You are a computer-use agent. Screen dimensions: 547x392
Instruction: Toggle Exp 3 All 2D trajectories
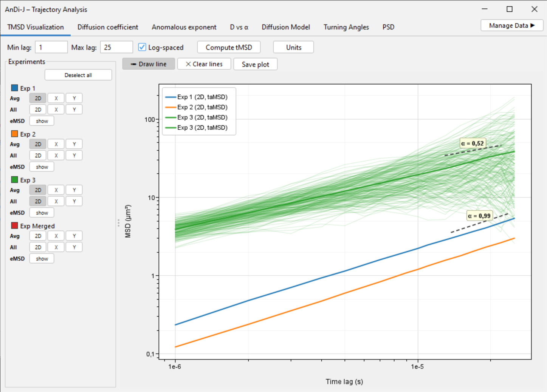point(38,201)
